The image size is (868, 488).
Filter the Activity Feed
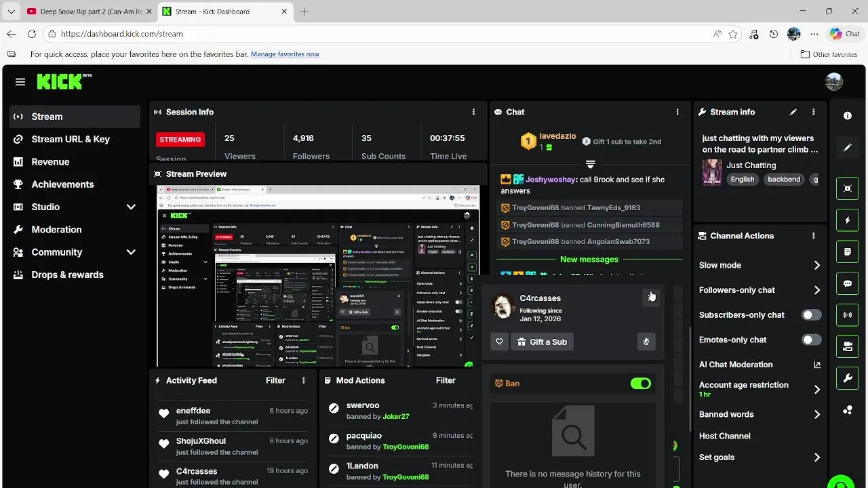275,380
